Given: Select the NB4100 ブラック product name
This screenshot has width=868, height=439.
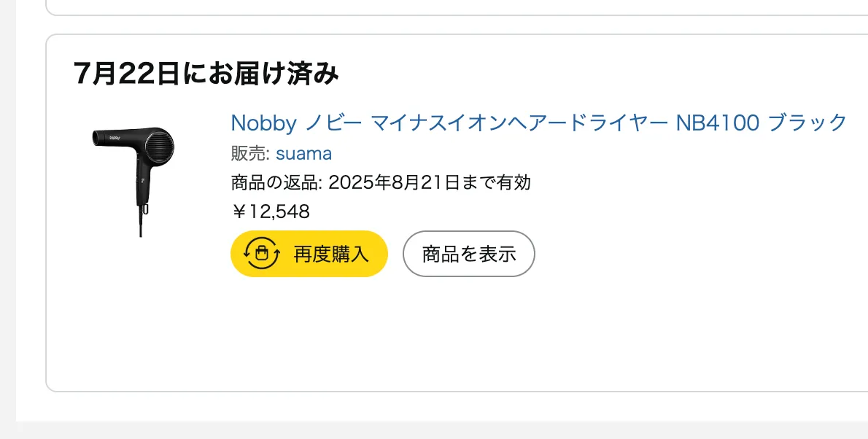Looking at the screenshot, I should click(x=759, y=123).
